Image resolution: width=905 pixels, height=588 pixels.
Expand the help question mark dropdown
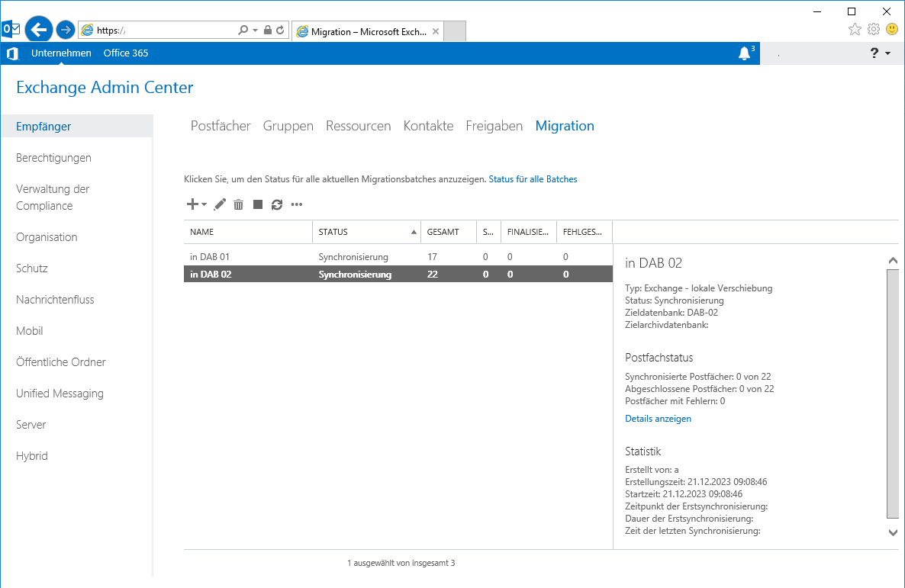(x=880, y=53)
